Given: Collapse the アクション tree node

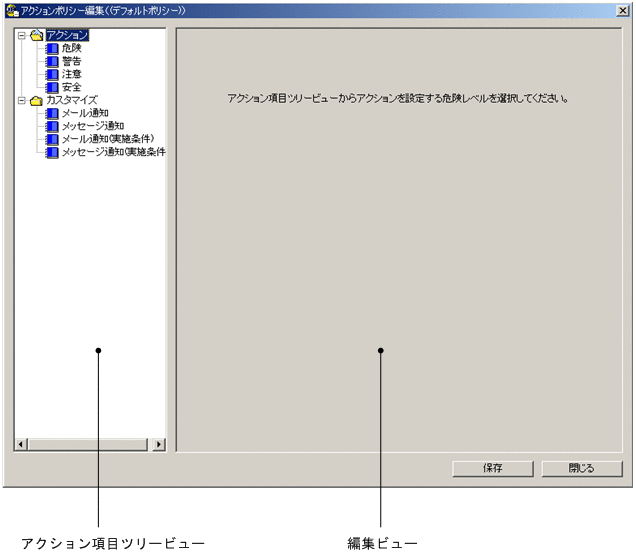Looking at the screenshot, I should tap(22, 36).
